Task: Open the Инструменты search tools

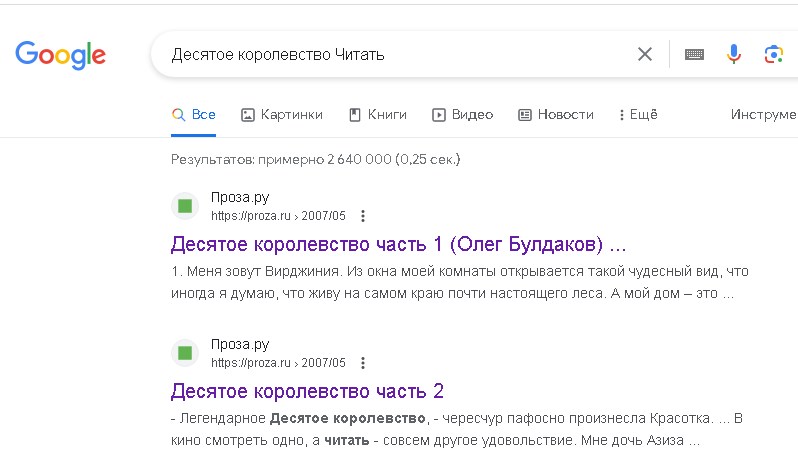Action: click(764, 115)
